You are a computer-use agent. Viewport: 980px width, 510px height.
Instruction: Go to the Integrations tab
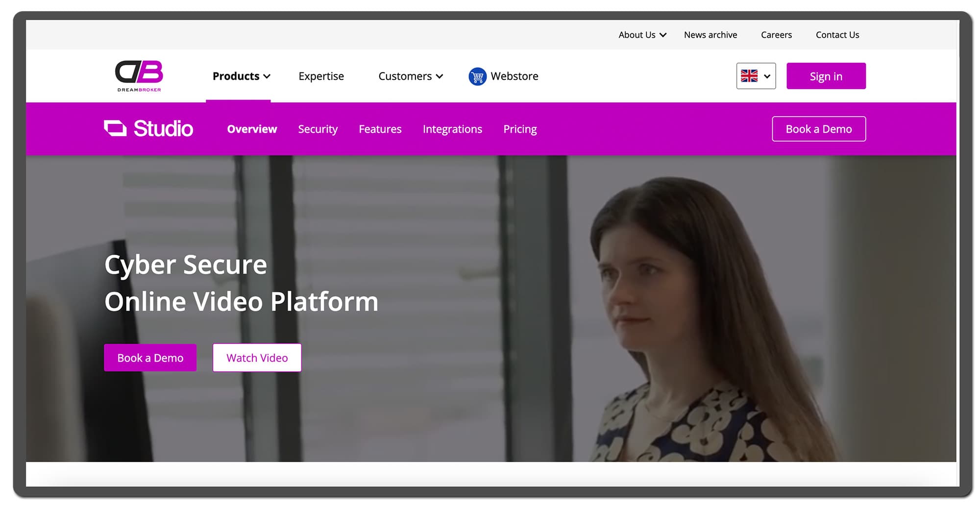pos(452,129)
